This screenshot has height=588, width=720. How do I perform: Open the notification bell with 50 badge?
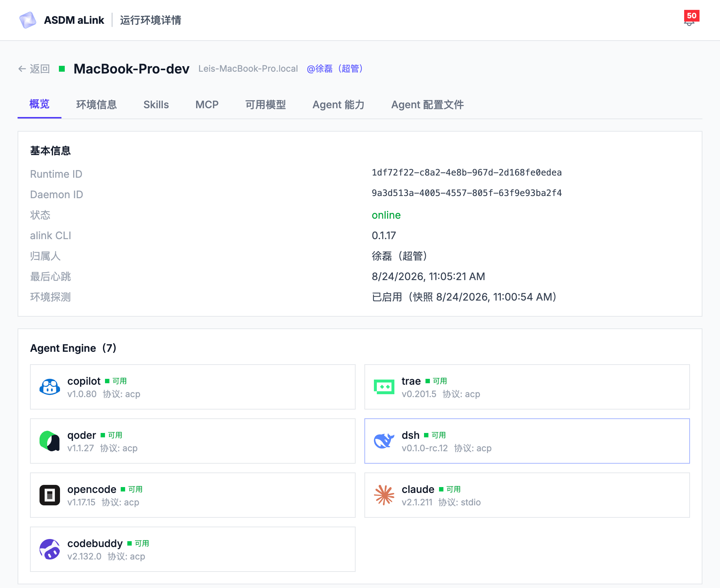[x=691, y=18]
